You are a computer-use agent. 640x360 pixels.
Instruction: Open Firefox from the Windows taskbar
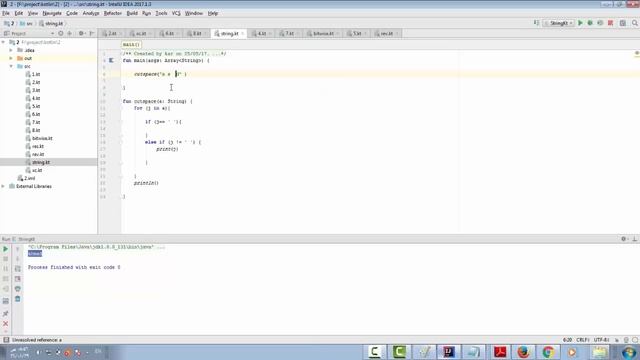tap(524, 352)
